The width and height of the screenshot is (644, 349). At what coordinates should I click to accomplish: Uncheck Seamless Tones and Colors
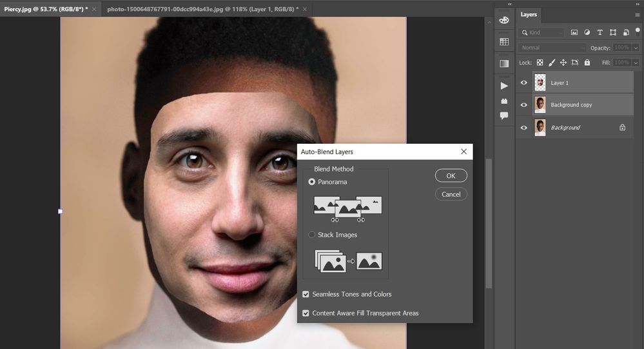(x=306, y=294)
